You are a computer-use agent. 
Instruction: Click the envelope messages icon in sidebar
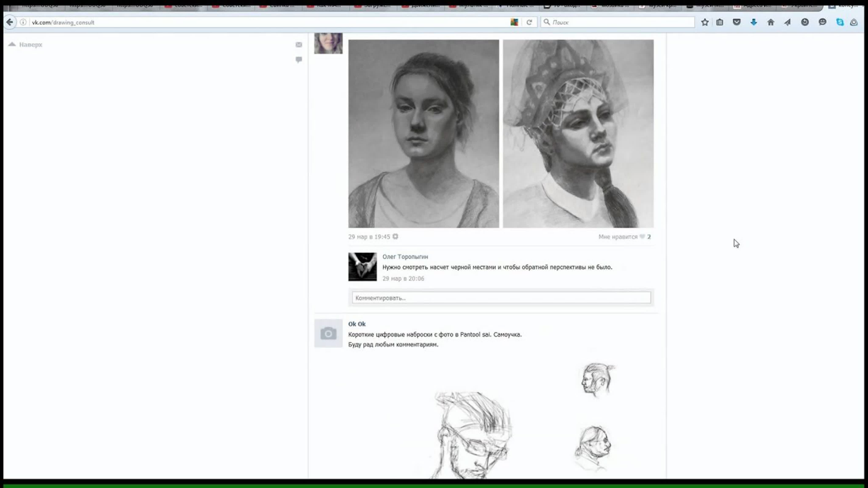pos(299,44)
